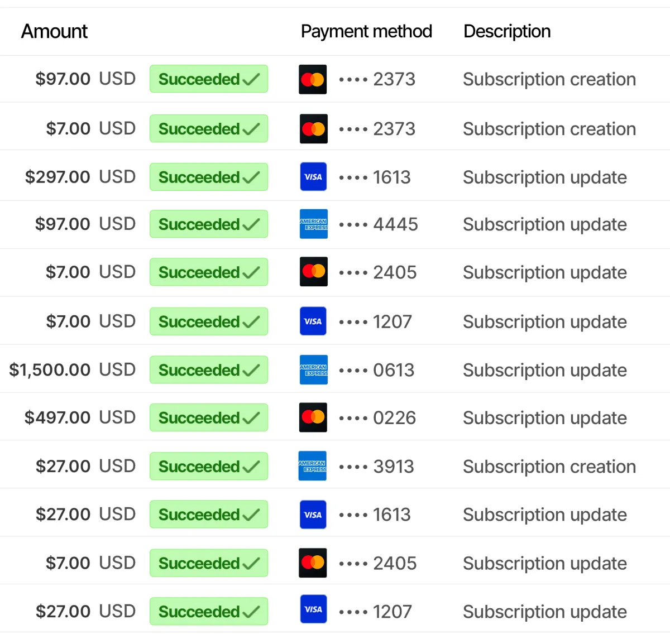670x644 pixels.
Task: Select Subscription update description for card 4445
Action: (x=545, y=224)
